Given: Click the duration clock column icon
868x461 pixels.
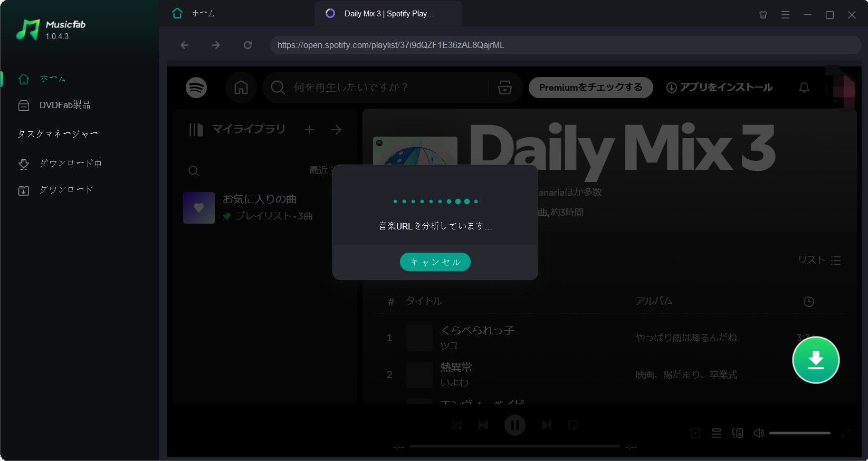Looking at the screenshot, I should click(808, 302).
